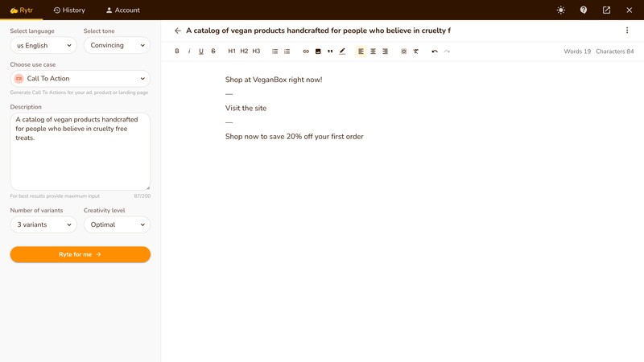This screenshot has width=644, height=362.
Task: Insert a link with the link icon
Action: [306, 51]
